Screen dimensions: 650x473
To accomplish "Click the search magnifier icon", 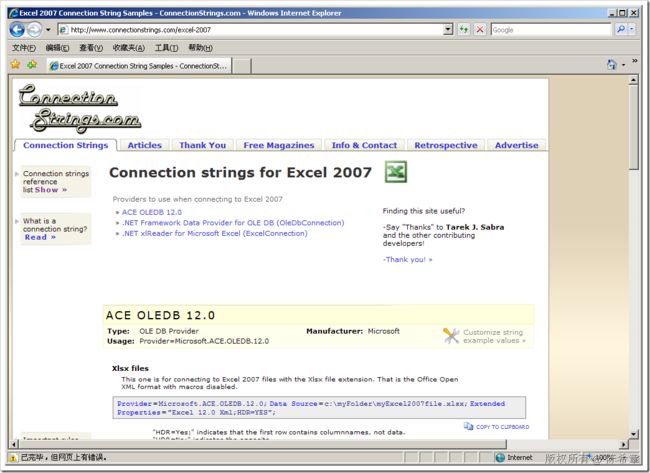I will click(621, 29).
